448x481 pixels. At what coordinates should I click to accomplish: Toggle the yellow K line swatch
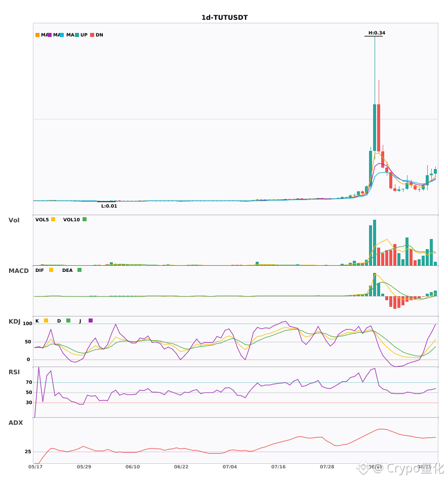46,320
